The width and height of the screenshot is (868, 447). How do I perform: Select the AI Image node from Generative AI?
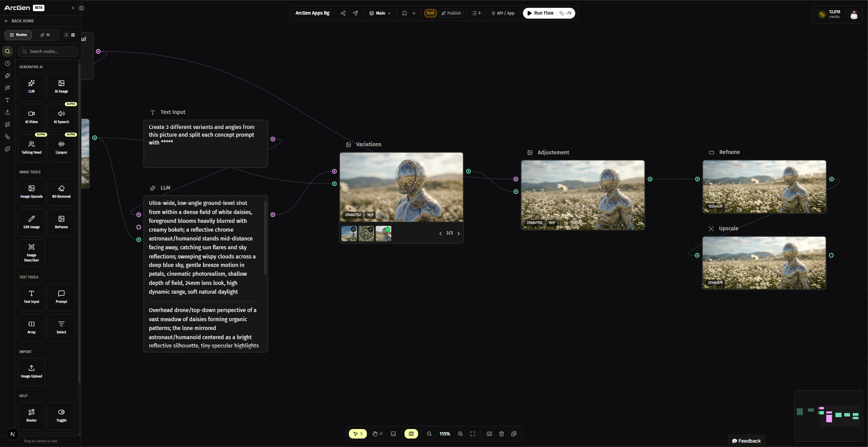pos(61,87)
